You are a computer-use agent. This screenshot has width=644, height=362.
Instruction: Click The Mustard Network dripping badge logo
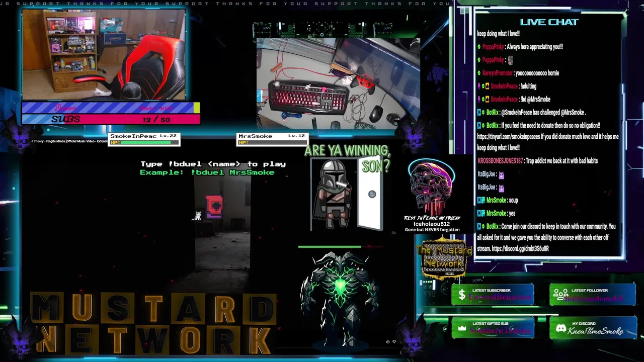pos(443,258)
